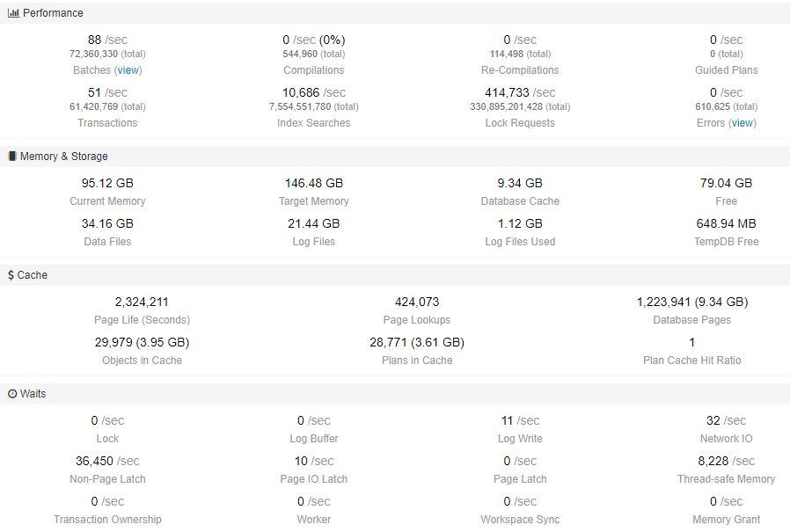790x532 pixels.
Task: Click the Target Memory label
Action: tap(313, 201)
